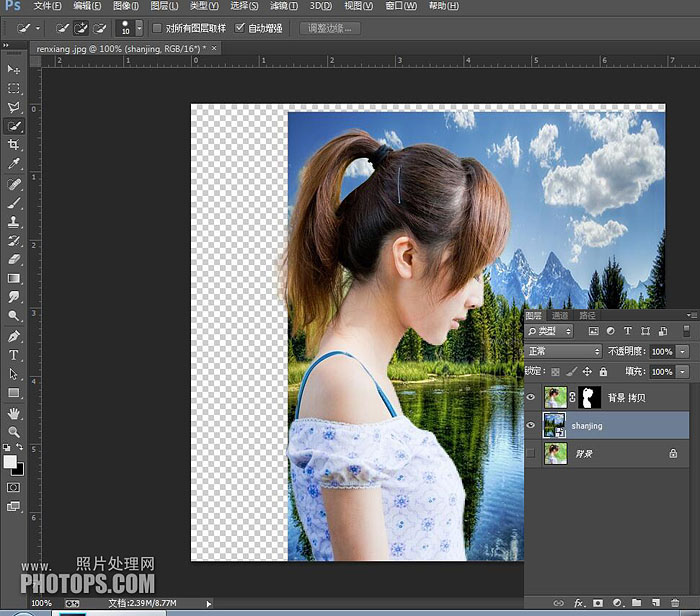
Task: Add a layer mask
Action: [598, 603]
